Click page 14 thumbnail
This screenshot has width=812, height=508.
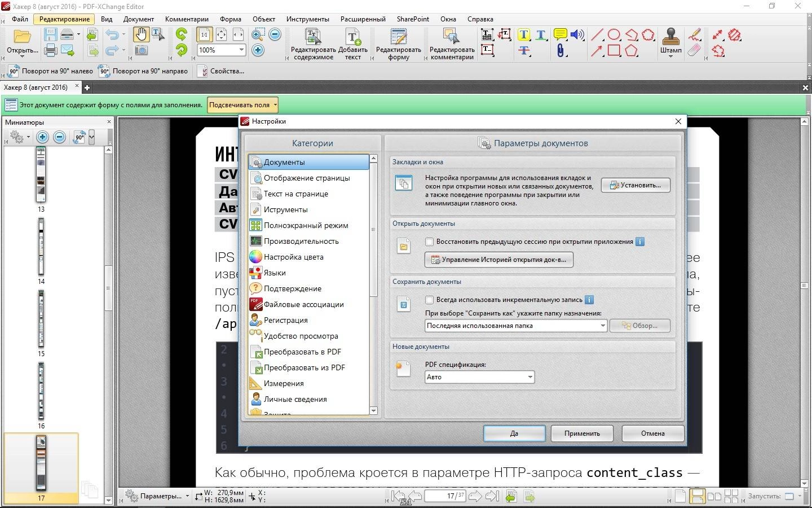click(x=41, y=247)
